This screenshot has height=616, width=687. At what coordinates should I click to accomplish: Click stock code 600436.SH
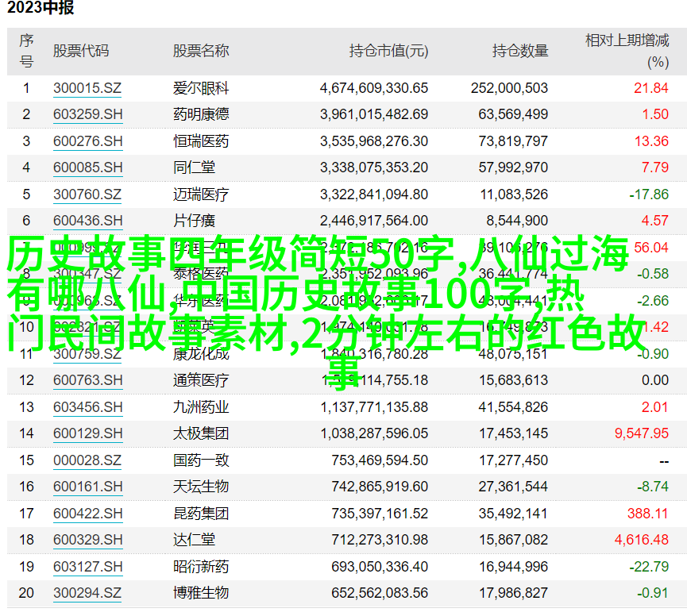(87, 221)
